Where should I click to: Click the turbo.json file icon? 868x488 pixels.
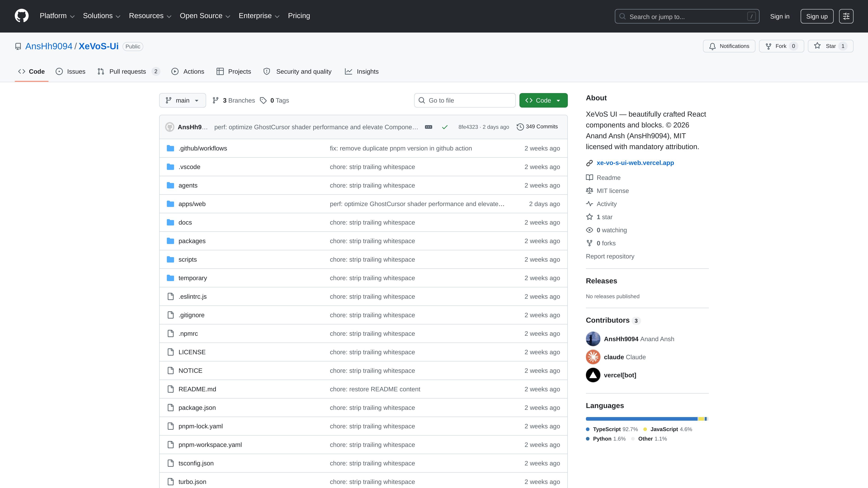click(170, 482)
